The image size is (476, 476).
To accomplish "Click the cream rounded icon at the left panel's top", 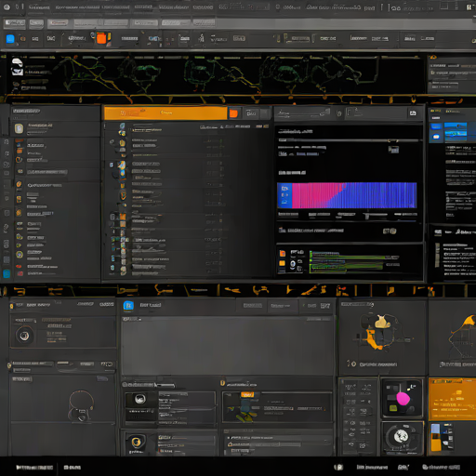I will (x=19, y=128).
